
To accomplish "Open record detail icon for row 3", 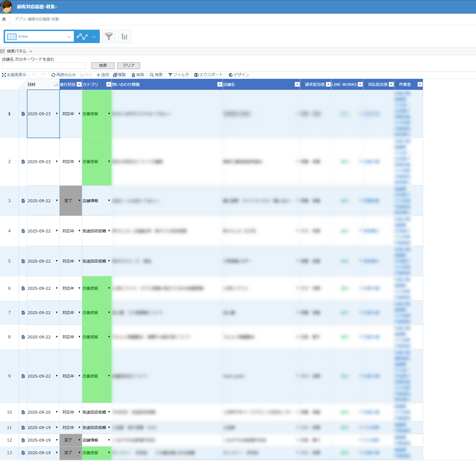I will pos(23,201).
